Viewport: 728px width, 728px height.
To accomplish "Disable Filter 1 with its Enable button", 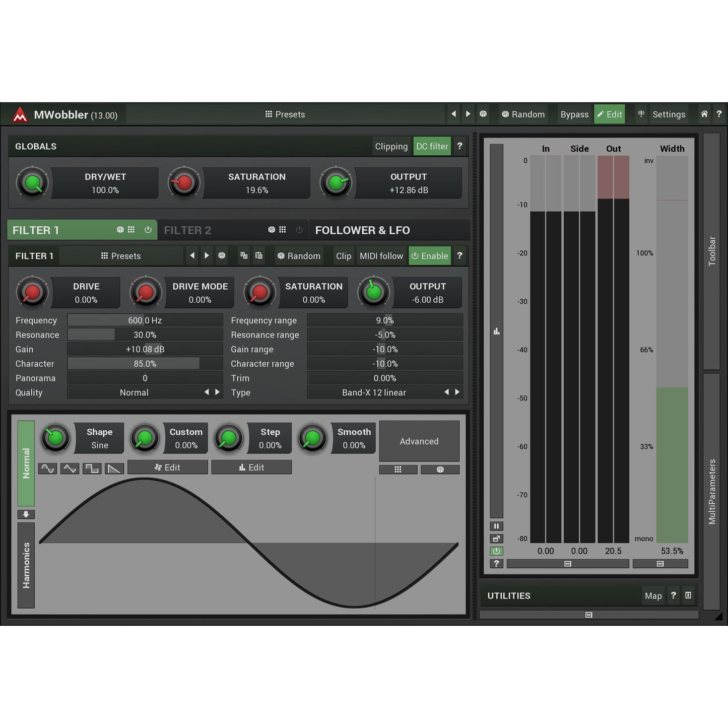I will pos(430,255).
